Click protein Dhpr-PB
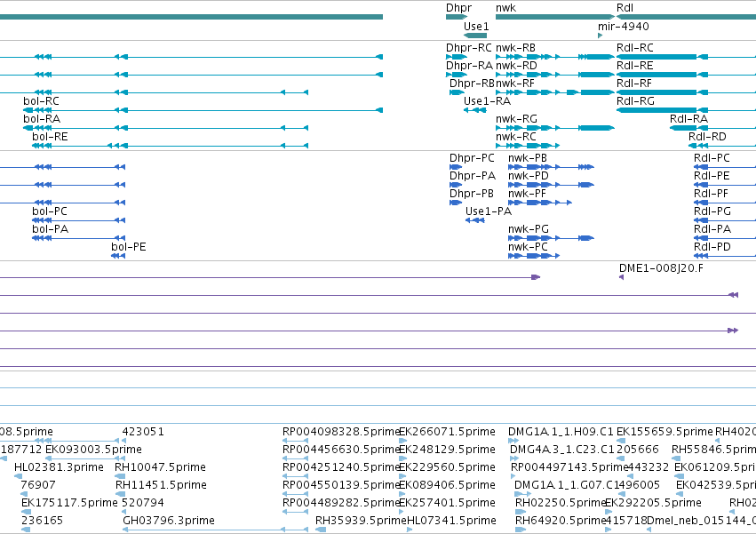 point(471,194)
